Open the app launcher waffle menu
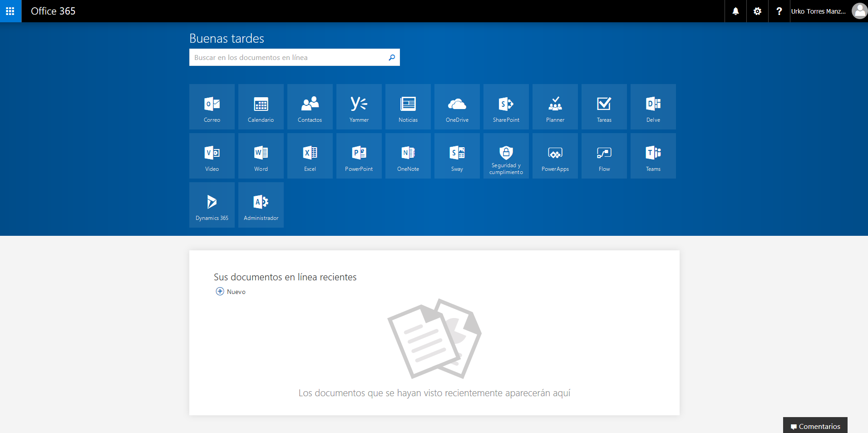This screenshot has width=868, height=433. pyautogui.click(x=10, y=11)
